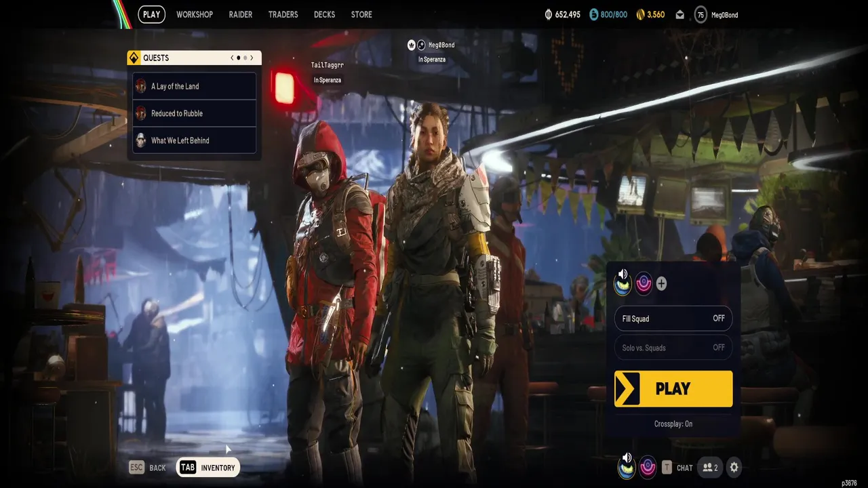868x488 pixels.
Task: Click the yellow Quests diamond icon
Action: [x=133, y=58]
